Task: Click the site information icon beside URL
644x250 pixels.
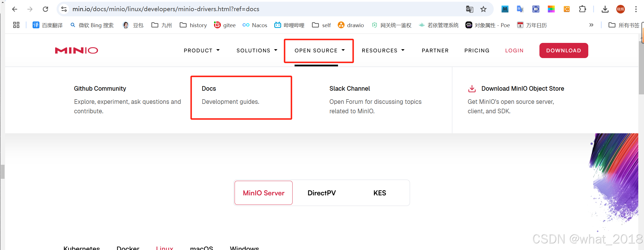Action: click(64, 9)
